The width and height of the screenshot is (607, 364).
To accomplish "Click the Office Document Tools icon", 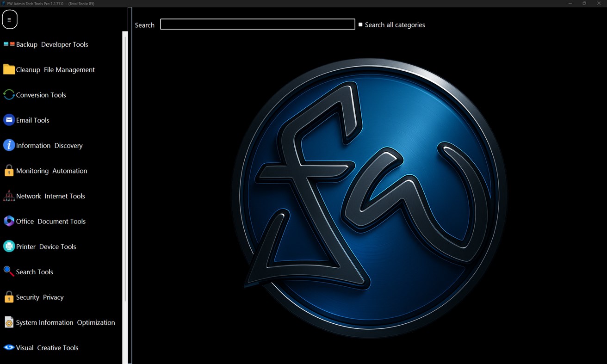I will 9,221.
